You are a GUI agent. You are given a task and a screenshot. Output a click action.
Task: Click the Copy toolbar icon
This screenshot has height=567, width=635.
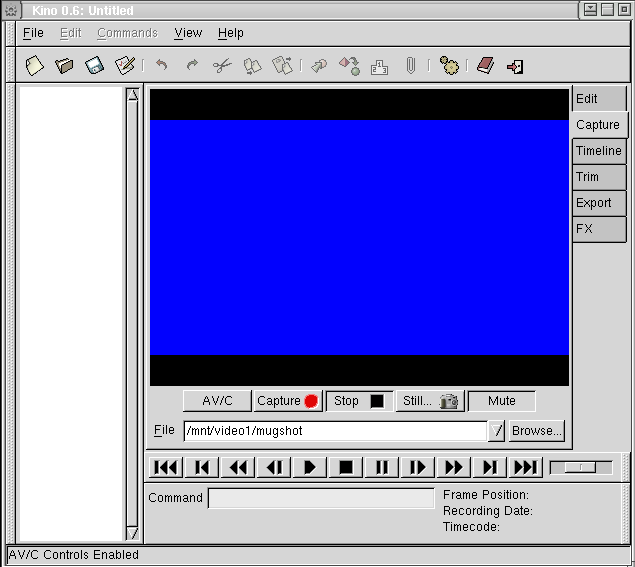click(x=252, y=66)
